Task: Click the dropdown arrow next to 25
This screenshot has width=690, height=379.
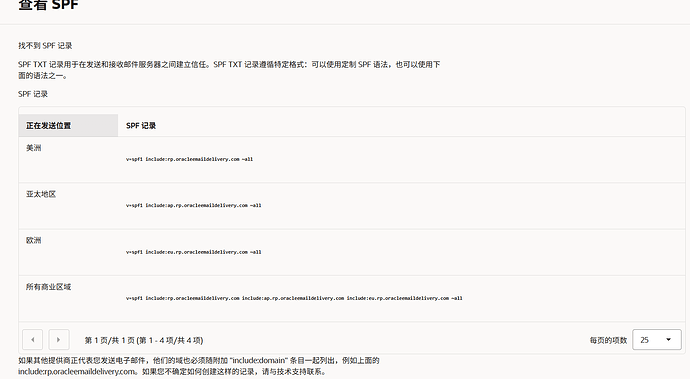Action: (x=668, y=340)
